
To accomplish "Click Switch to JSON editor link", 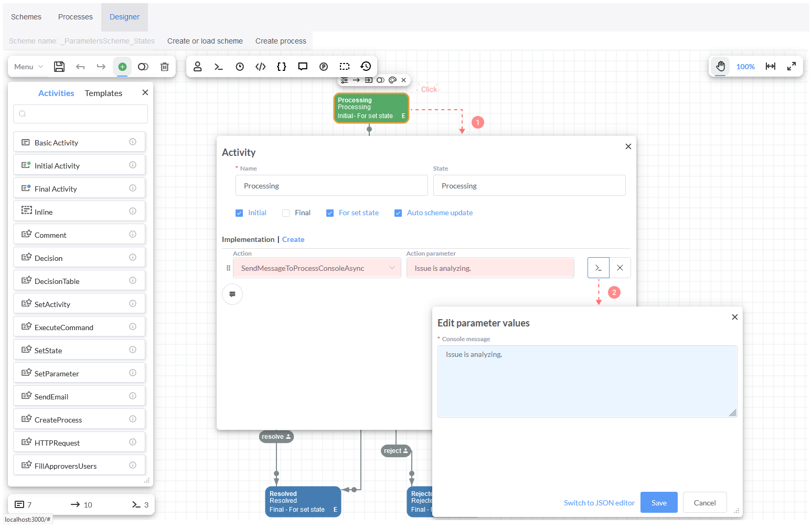I will tap(599, 503).
